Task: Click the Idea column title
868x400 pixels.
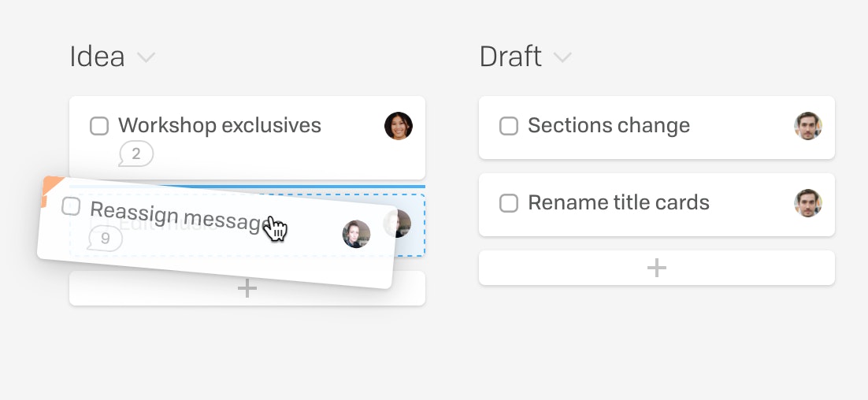Action: pyautogui.click(x=97, y=57)
